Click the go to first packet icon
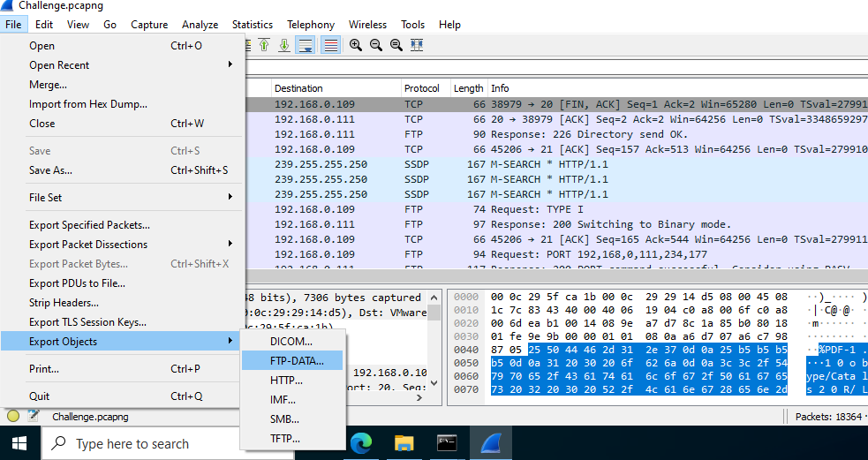The height and width of the screenshot is (460, 868). [265, 45]
